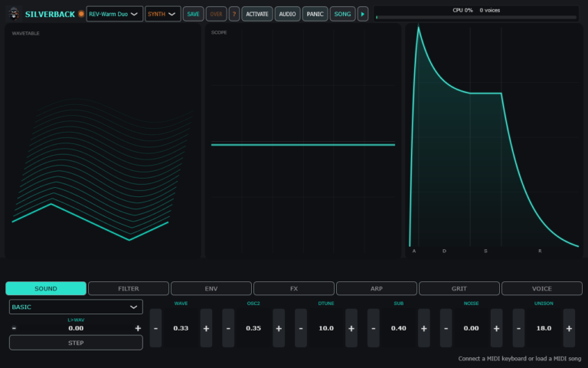Open the REV-Warm Duo preset dropdown

[x=114, y=14]
